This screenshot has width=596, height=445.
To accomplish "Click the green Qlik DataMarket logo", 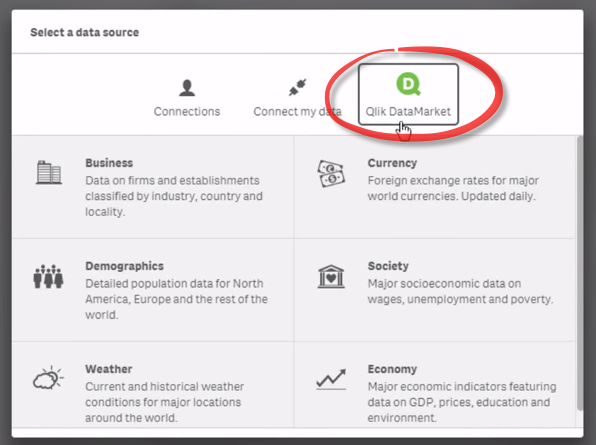I will (x=409, y=84).
